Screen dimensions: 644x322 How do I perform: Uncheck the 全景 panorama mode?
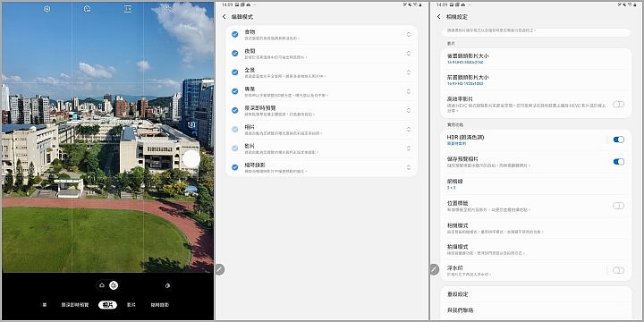[235, 72]
